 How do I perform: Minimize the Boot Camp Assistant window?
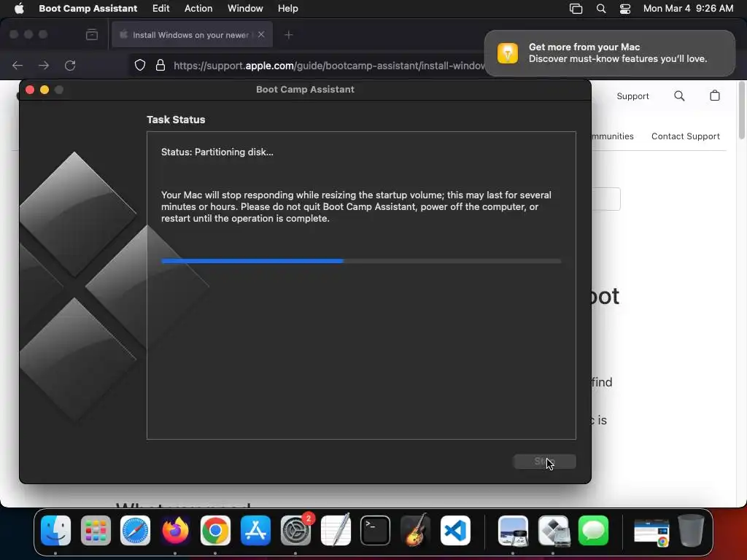click(x=44, y=90)
